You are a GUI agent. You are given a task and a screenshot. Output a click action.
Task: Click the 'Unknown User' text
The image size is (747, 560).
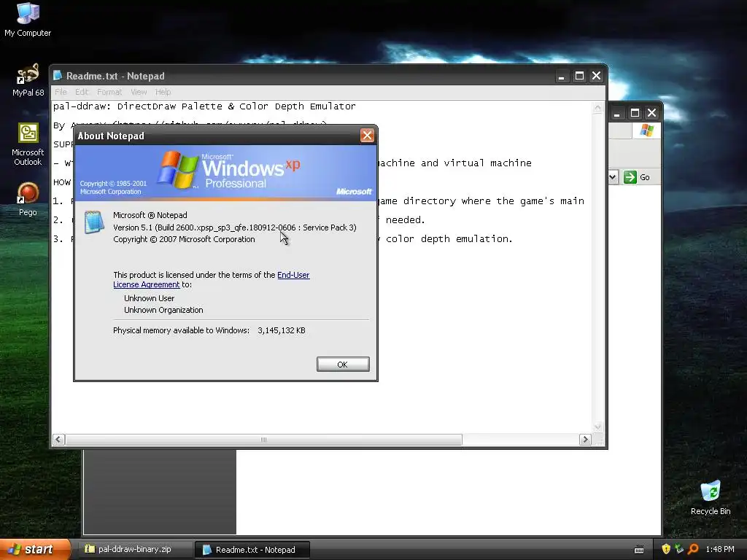click(x=149, y=298)
